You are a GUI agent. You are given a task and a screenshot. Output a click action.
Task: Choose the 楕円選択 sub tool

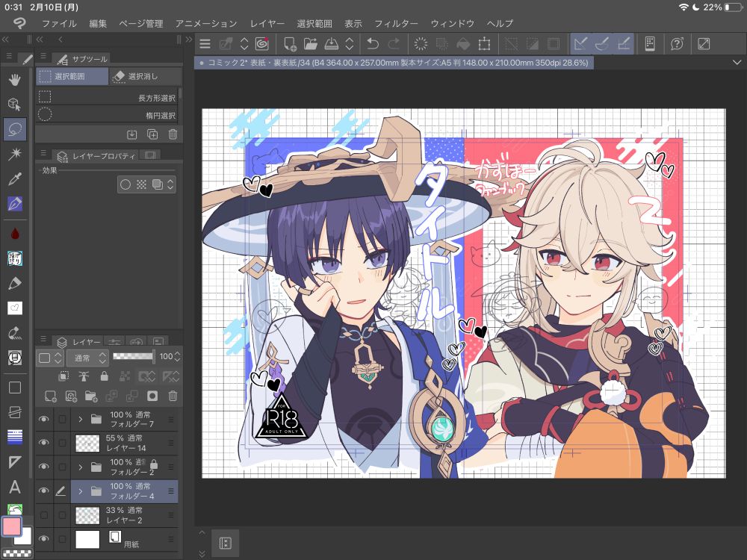coord(107,115)
